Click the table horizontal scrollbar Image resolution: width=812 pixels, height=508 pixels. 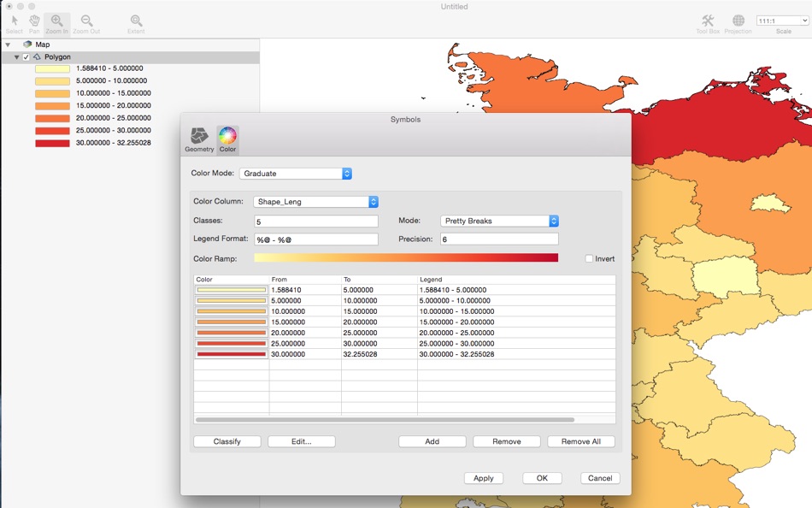pyautogui.click(x=385, y=420)
